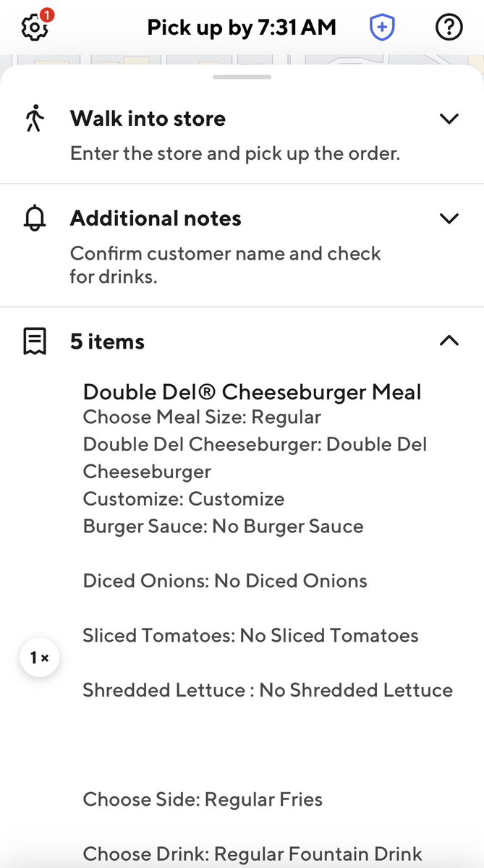Screen dimensions: 484x868
Task: Expand the Additional notes chevron
Action: pos(449,218)
